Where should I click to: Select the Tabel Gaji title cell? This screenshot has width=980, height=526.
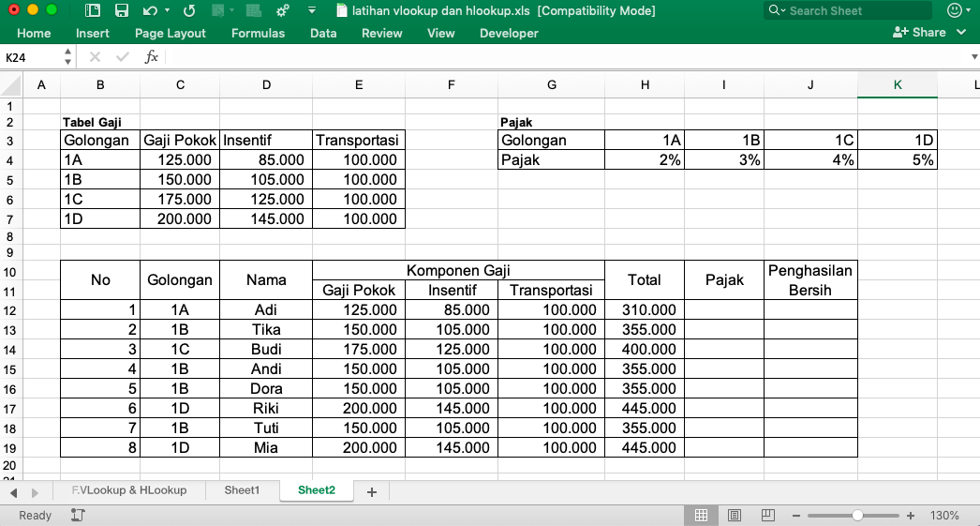pyautogui.click(x=100, y=123)
